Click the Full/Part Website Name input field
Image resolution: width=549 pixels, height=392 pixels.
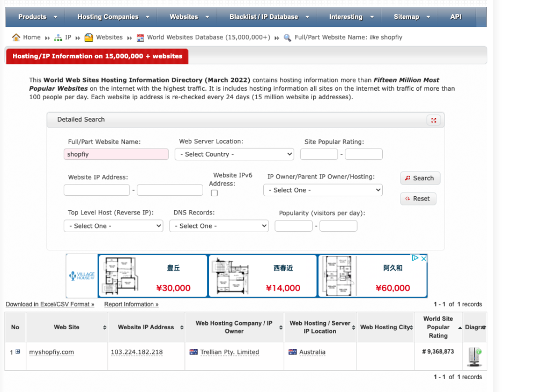(116, 154)
